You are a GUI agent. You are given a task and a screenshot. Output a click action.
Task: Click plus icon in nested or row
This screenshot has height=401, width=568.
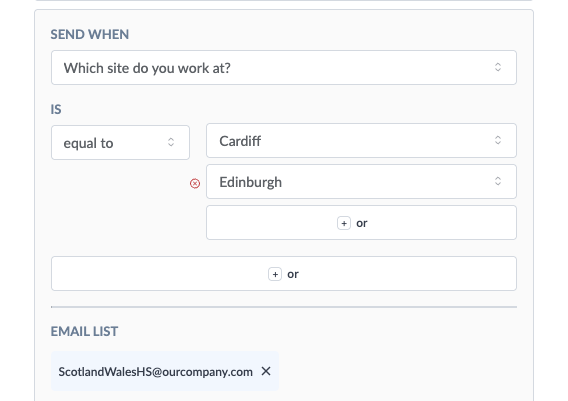pos(344,223)
